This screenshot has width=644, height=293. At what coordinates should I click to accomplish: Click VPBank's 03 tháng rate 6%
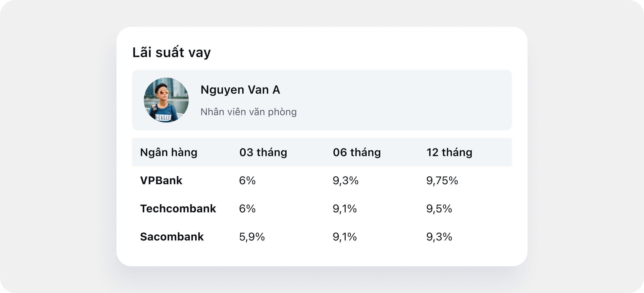pos(247,180)
